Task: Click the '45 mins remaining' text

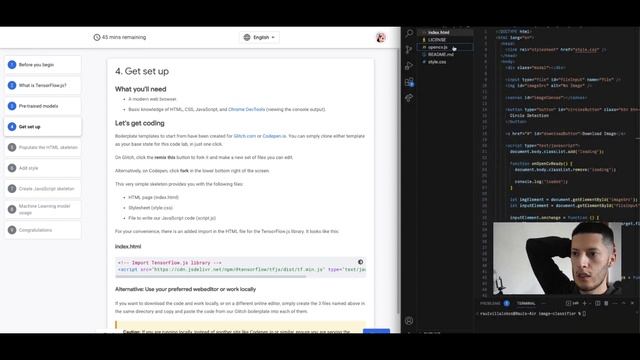Action: 124,37
